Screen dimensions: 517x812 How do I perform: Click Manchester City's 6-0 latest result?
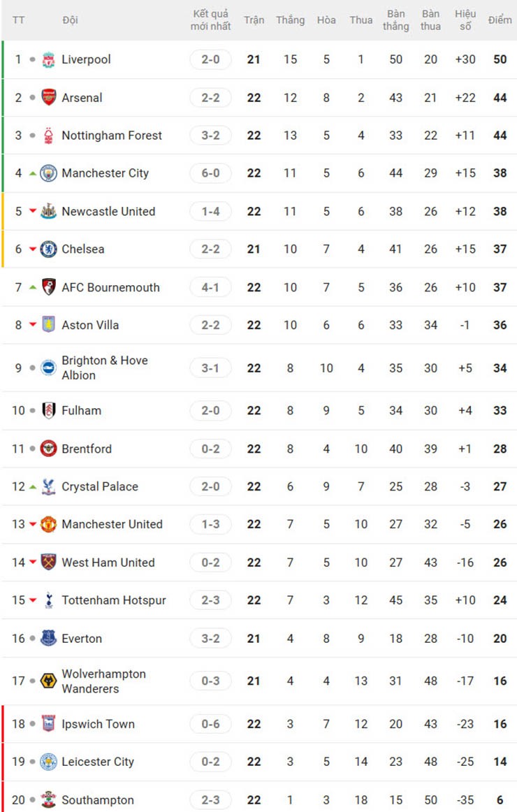click(210, 173)
